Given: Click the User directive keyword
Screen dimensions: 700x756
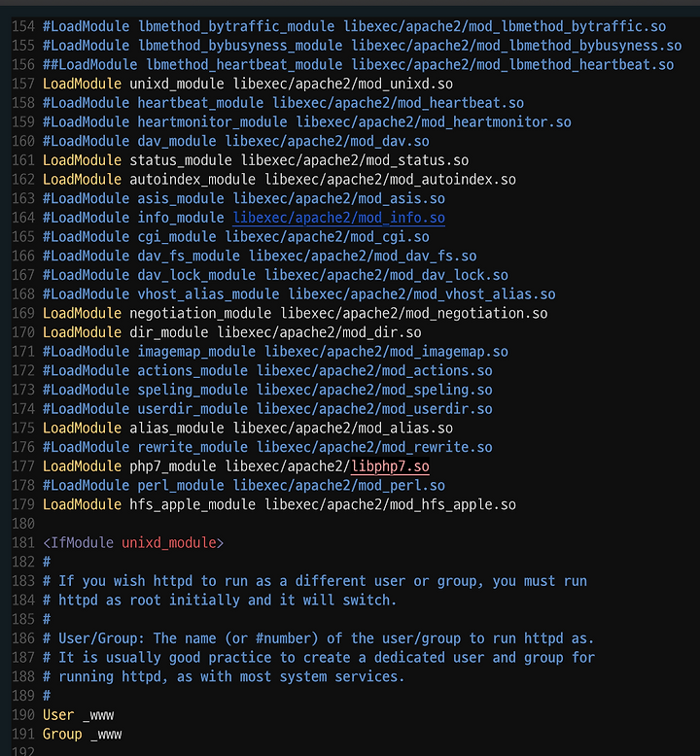Looking at the screenshot, I should (x=58, y=715).
